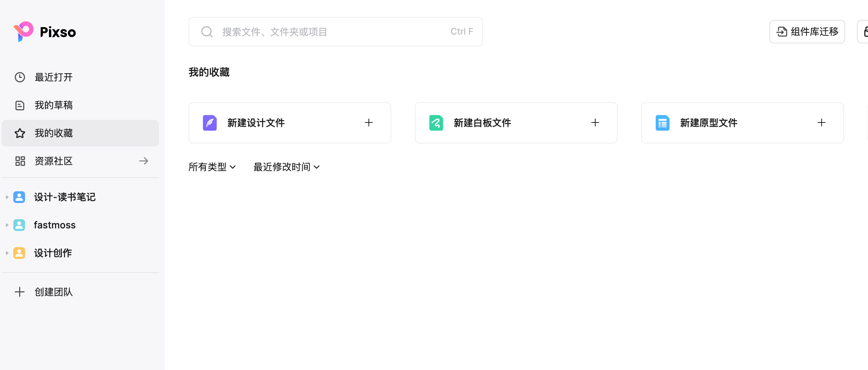Open the 最近修改时间 sorting dropdown

point(286,167)
